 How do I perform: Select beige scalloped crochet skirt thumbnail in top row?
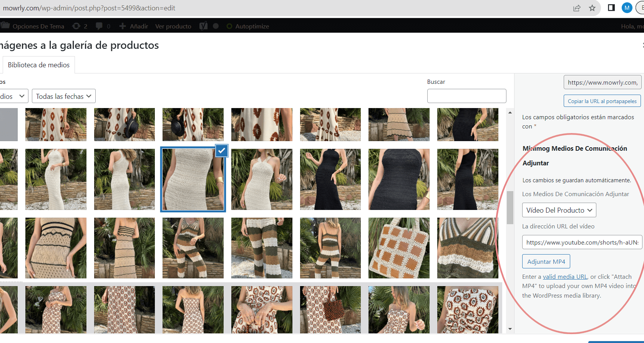coord(399,125)
